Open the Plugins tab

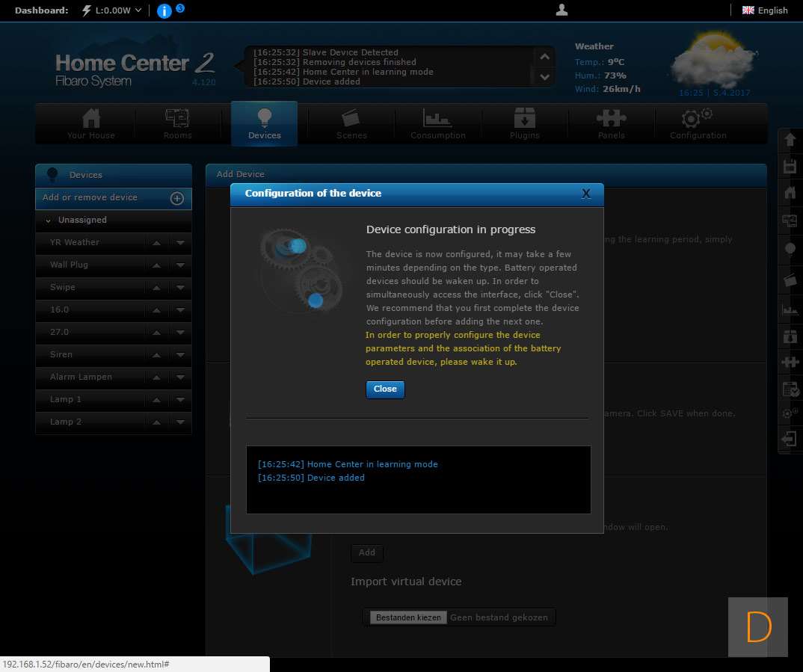pos(524,124)
